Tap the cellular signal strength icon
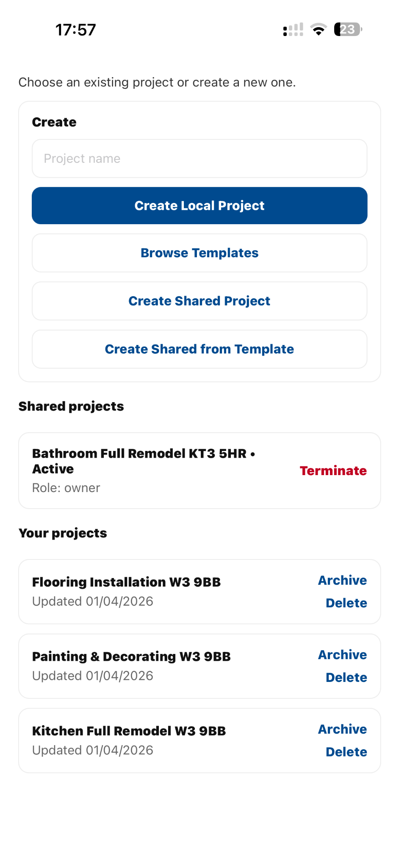Screen dimensions: 399x868 point(292,29)
